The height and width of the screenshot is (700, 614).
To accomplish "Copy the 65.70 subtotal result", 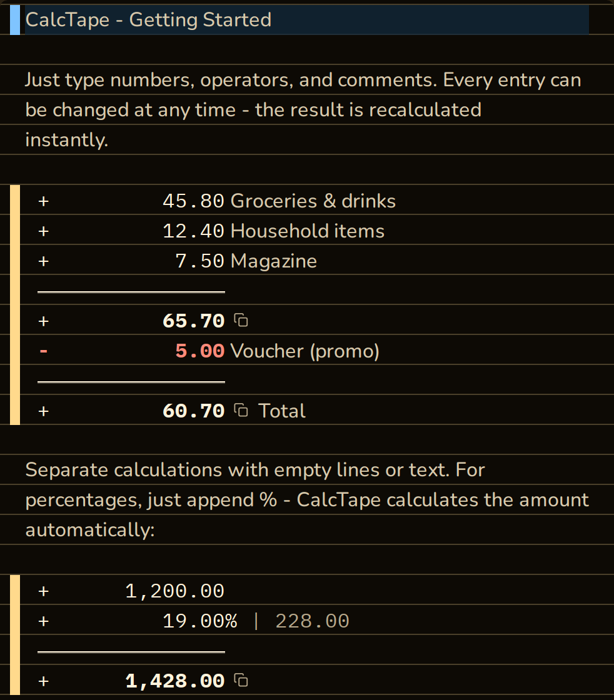I will click(x=241, y=321).
